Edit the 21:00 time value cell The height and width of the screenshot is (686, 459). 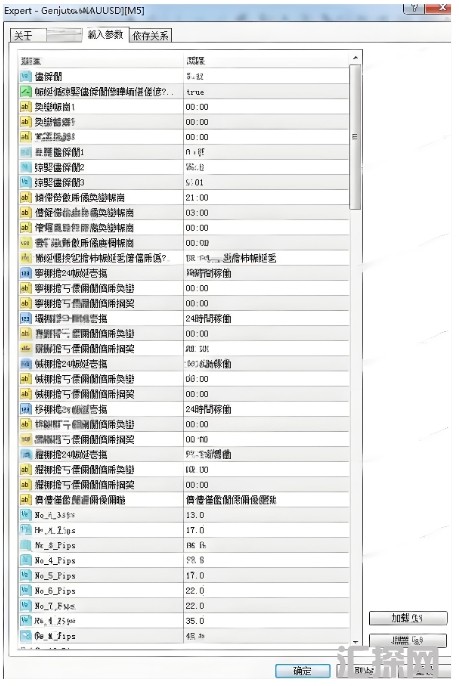pyautogui.click(x=266, y=198)
